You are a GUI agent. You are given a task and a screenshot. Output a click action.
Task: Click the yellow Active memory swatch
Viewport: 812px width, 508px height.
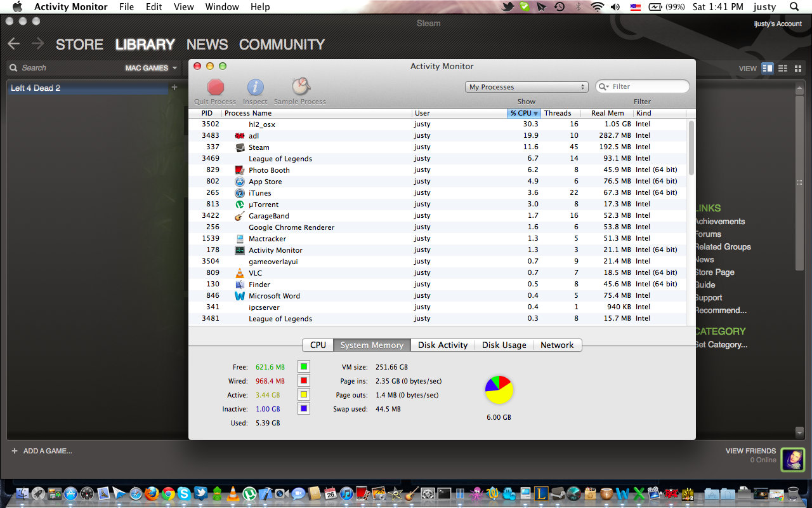coord(304,394)
